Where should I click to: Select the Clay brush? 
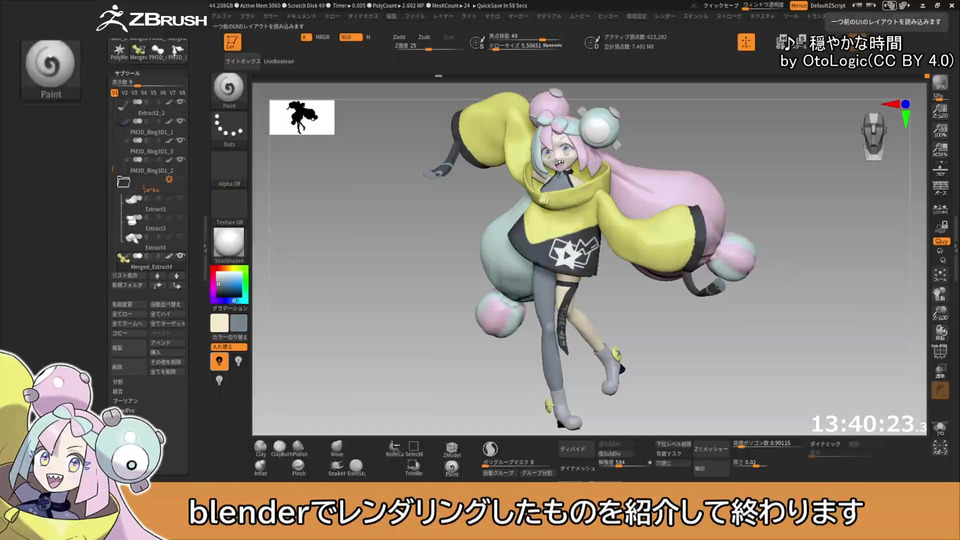click(260, 448)
